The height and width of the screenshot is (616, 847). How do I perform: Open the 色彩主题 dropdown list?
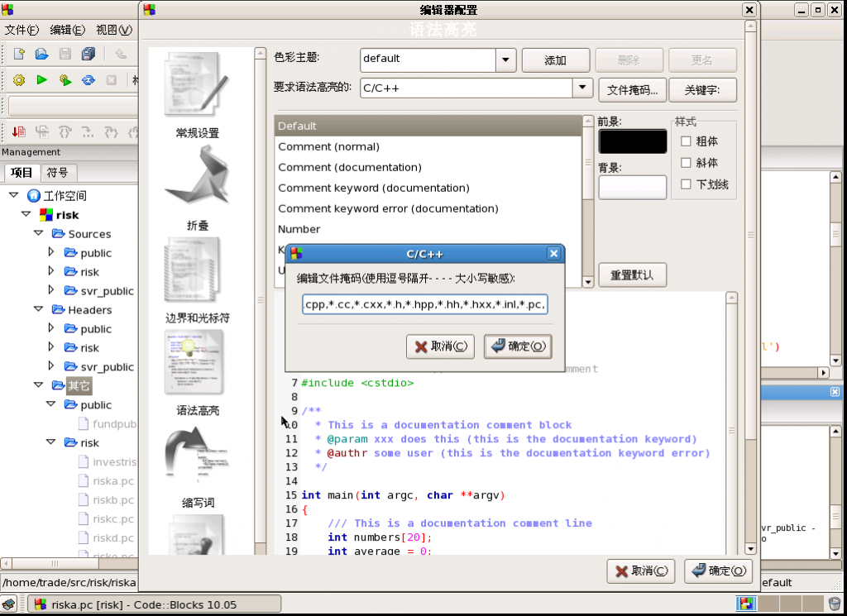coord(506,60)
